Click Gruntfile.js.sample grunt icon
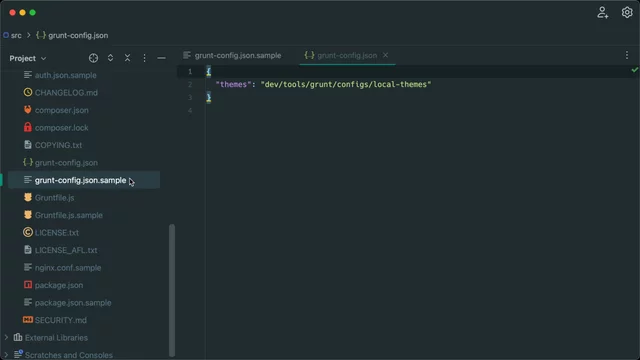Screen dimensions: 640x360 (27, 215)
